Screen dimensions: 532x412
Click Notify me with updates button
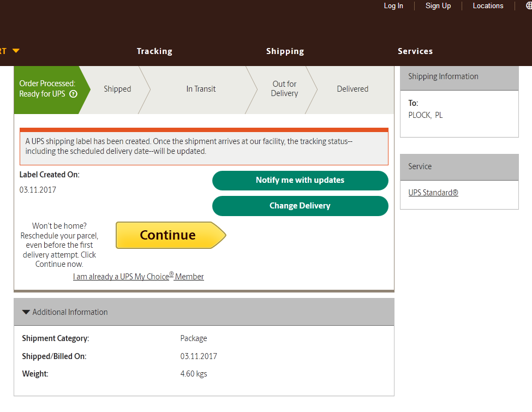tap(300, 180)
